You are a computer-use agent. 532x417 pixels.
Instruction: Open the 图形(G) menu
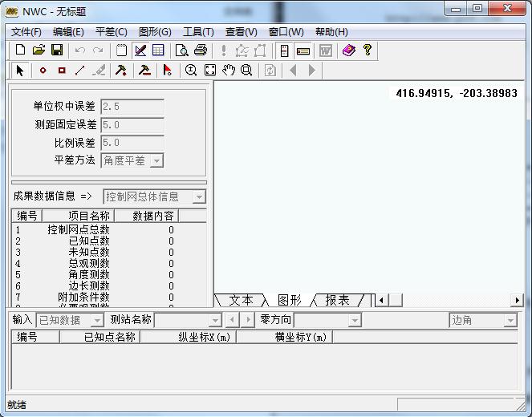[x=155, y=32]
